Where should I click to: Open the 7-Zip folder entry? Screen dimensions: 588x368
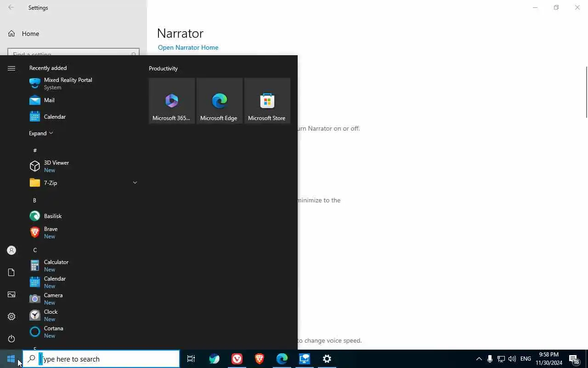point(83,183)
